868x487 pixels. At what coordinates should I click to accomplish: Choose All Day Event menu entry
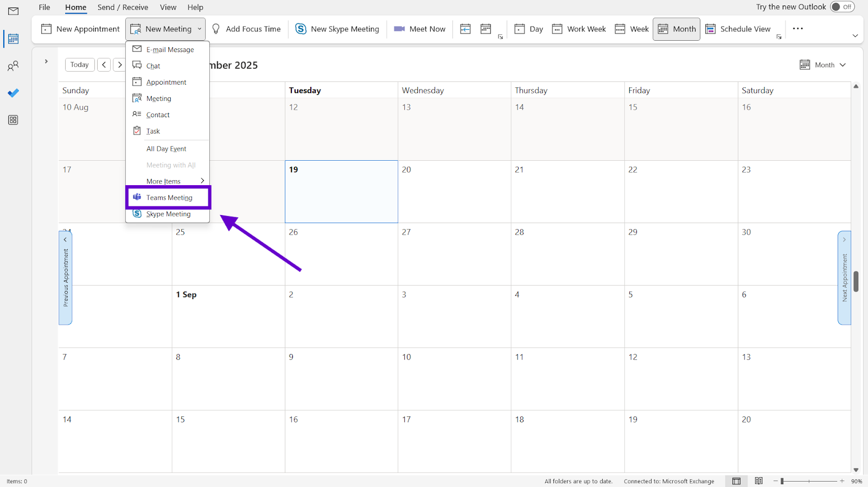[x=168, y=149]
